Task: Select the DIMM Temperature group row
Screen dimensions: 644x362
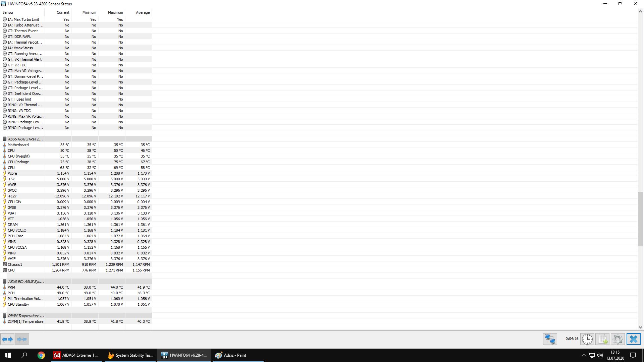Action: (76, 316)
